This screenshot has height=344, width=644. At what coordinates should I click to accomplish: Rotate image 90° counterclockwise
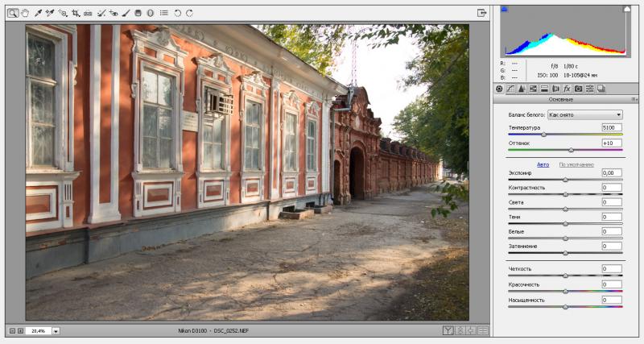pos(177,13)
